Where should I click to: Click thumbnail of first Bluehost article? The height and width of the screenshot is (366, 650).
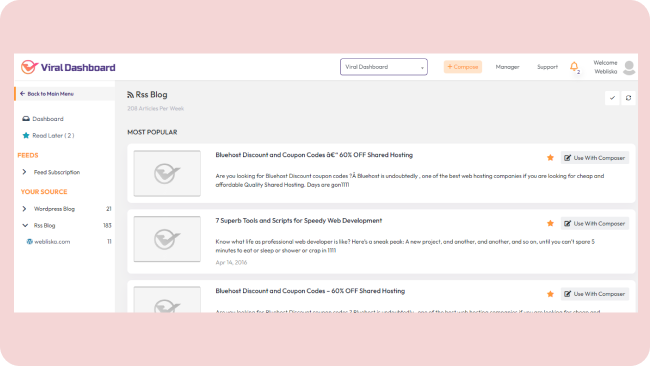coord(167,173)
